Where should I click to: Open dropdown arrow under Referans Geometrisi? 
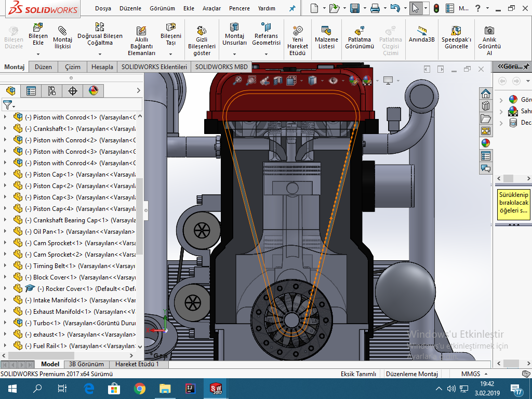tap(266, 54)
